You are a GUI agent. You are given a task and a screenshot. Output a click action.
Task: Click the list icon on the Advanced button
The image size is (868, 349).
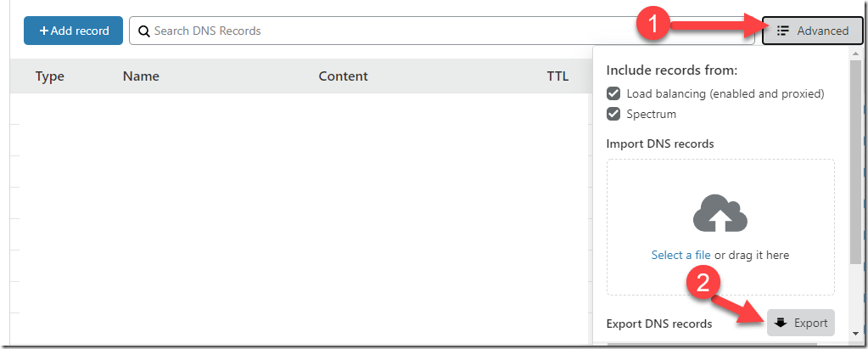click(x=783, y=31)
